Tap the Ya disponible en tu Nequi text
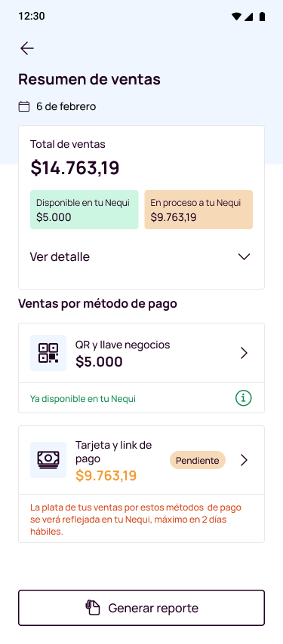Image resolution: width=283 pixels, height=644 pixels. 83,399
